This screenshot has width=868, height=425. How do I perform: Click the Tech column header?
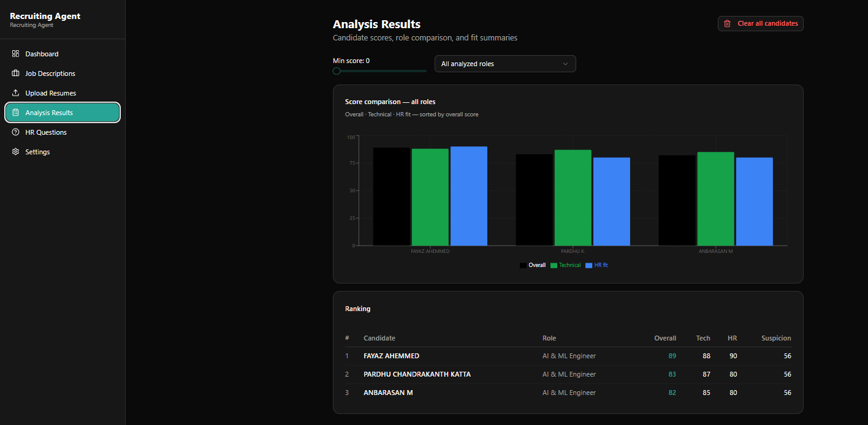(703, 338)
